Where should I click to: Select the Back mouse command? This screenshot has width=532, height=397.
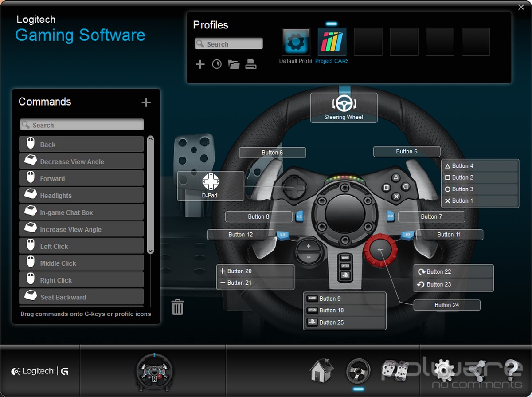(82, 145)
